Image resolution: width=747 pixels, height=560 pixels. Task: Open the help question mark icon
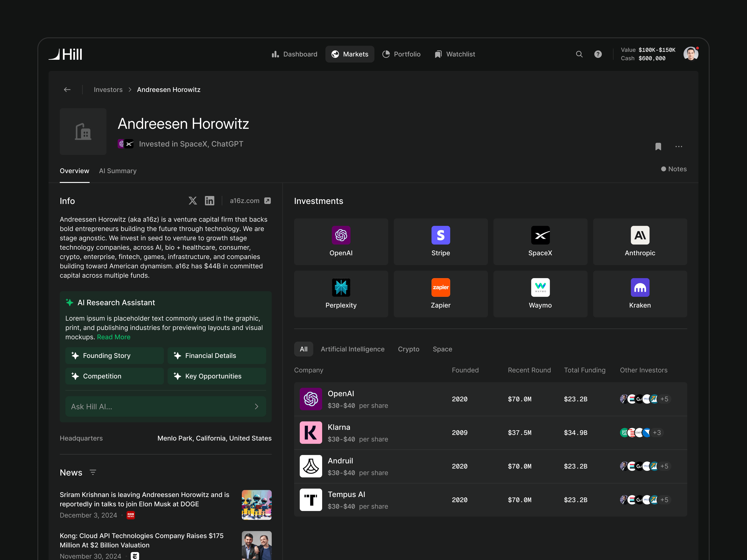click(x=598, y=54)
